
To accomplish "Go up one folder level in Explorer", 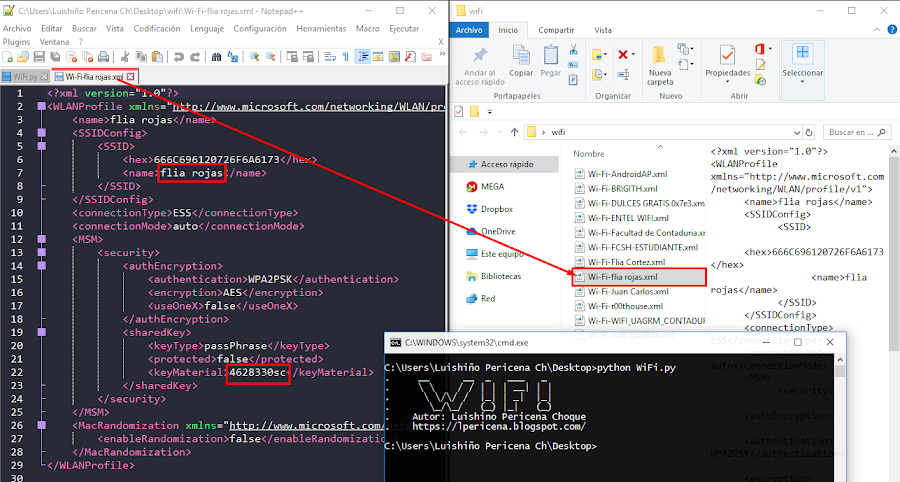I will point(514,132).
